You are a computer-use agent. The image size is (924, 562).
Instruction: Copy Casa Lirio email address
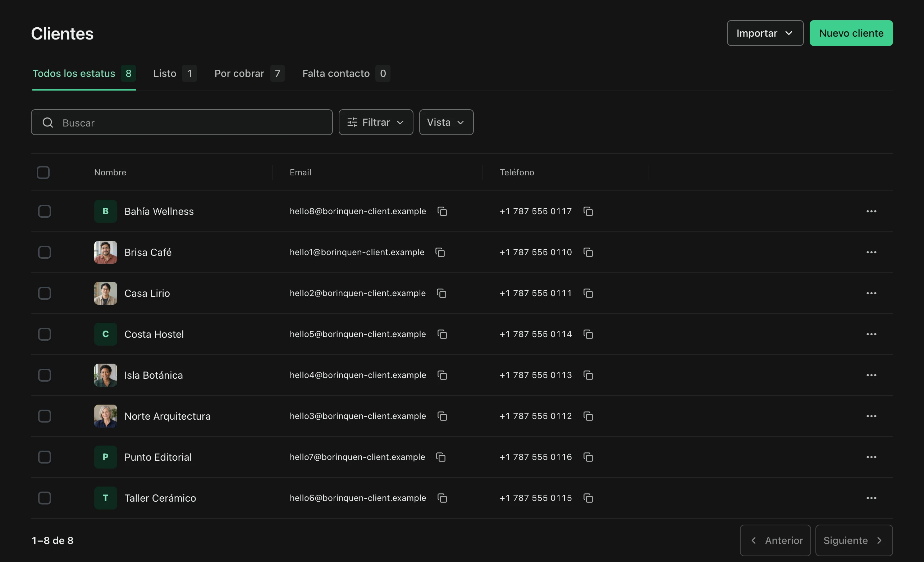(442, 293)
